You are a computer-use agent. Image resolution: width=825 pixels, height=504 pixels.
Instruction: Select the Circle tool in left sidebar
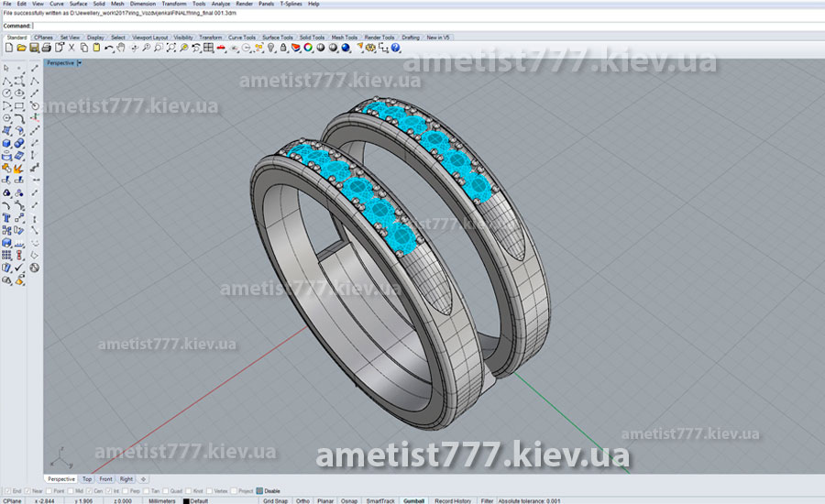[6, 93]
